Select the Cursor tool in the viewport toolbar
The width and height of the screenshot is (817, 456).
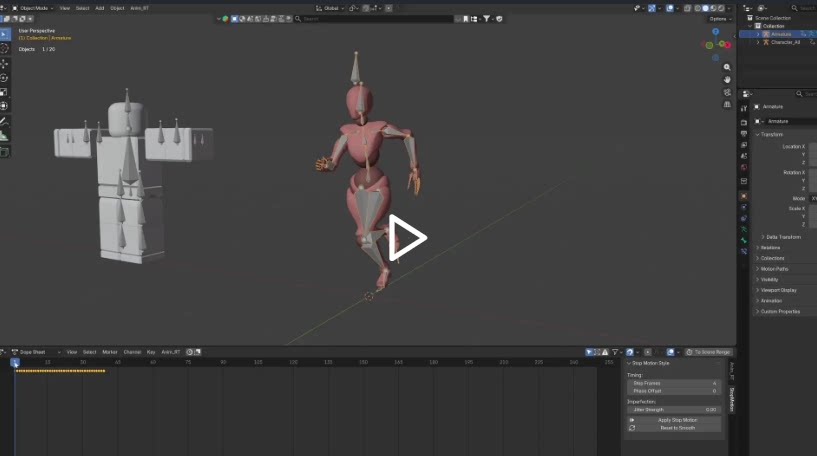[4, 48]
